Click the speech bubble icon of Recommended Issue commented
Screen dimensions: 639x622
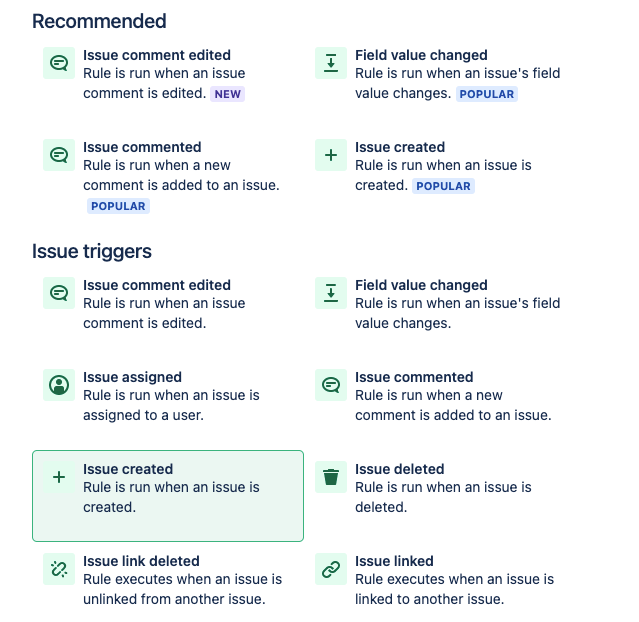click(59, 155)
